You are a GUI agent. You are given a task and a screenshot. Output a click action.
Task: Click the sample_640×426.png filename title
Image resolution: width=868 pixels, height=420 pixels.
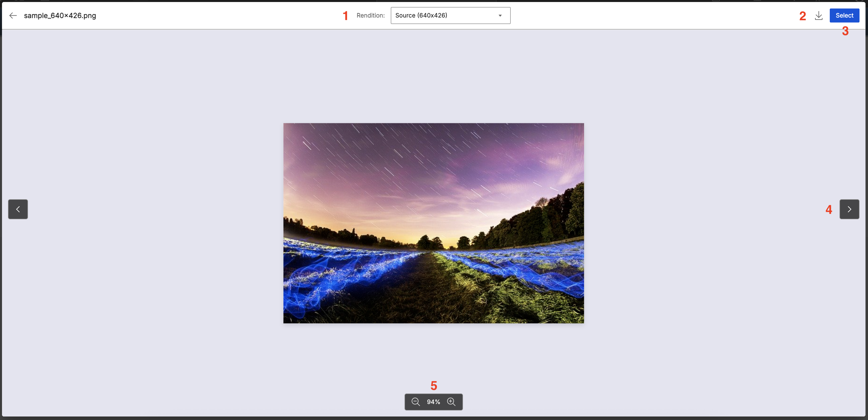(x=60, y=15)
